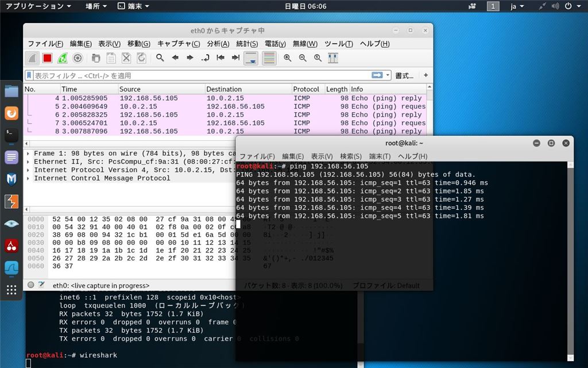Click the start capture shark fin icon
This screenshot has height=368, width=588.
point(32,58)
